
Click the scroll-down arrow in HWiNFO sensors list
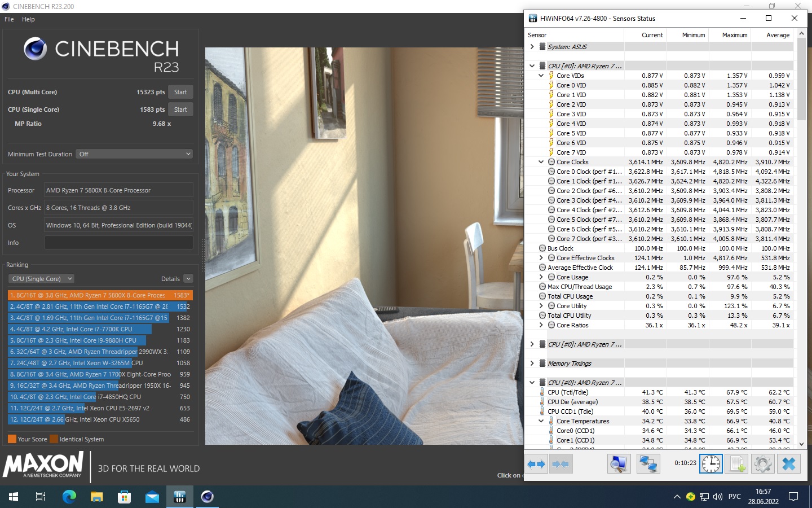click(x=802, y=444)
